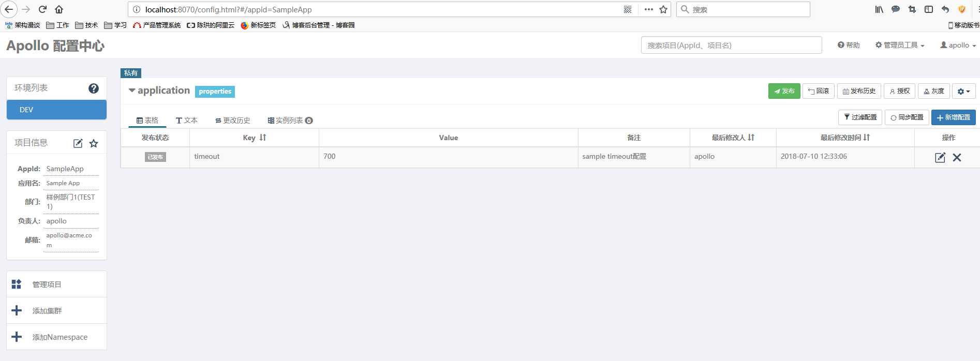Image resolution: width=980 pixels, height=361 pixels.
Task: Click the browser forward arrow
Action: click(x=26, y=9)
